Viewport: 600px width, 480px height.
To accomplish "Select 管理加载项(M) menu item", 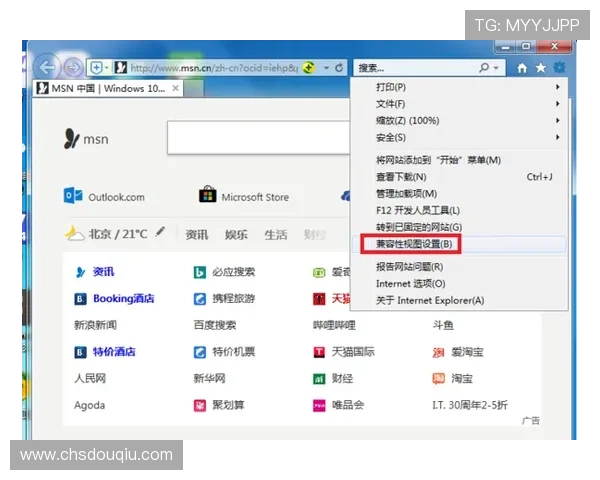I will pyautogui.click(x=459, y=194).
